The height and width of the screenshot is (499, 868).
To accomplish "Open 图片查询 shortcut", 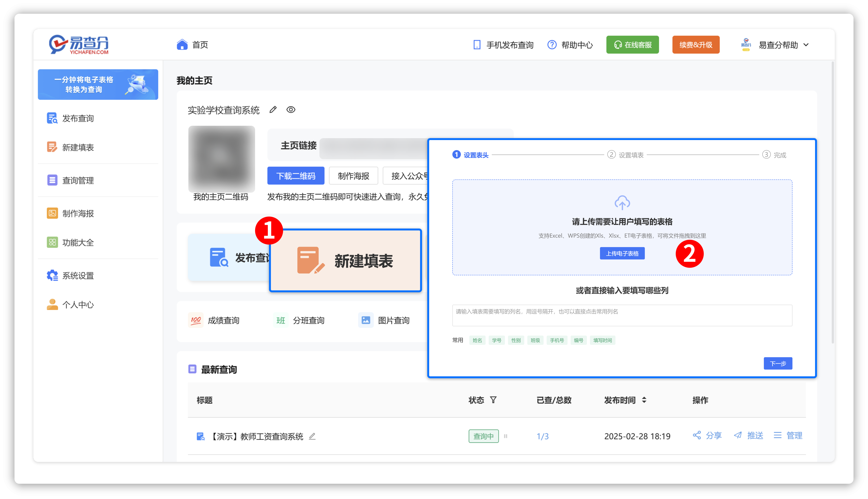I will click(x=384, y=320).
